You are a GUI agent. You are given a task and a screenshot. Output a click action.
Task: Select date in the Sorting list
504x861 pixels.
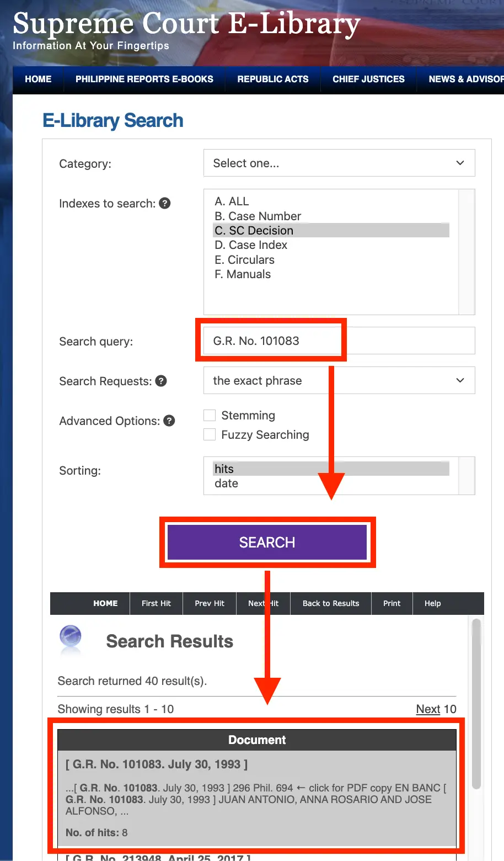tap(226, 483)
